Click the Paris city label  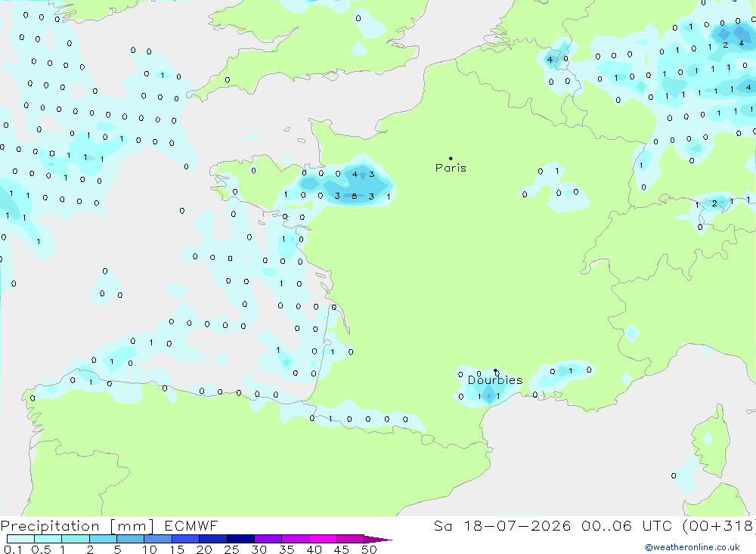point(451,168)
